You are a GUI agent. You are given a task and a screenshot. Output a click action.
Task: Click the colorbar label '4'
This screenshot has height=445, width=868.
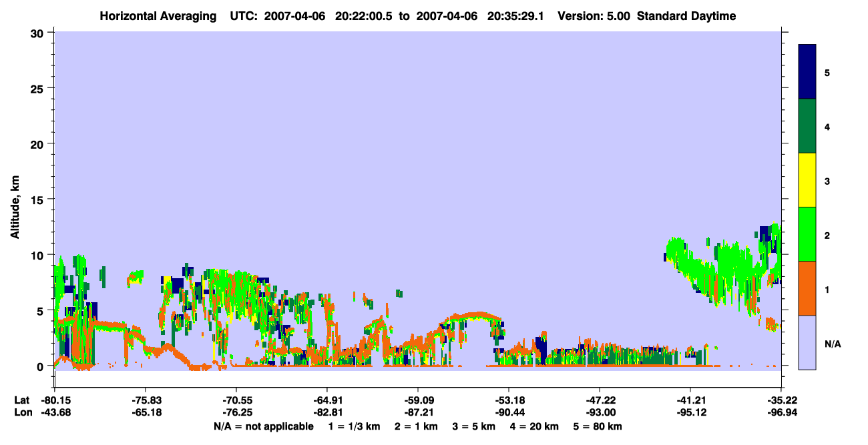[x=827, y=126]
